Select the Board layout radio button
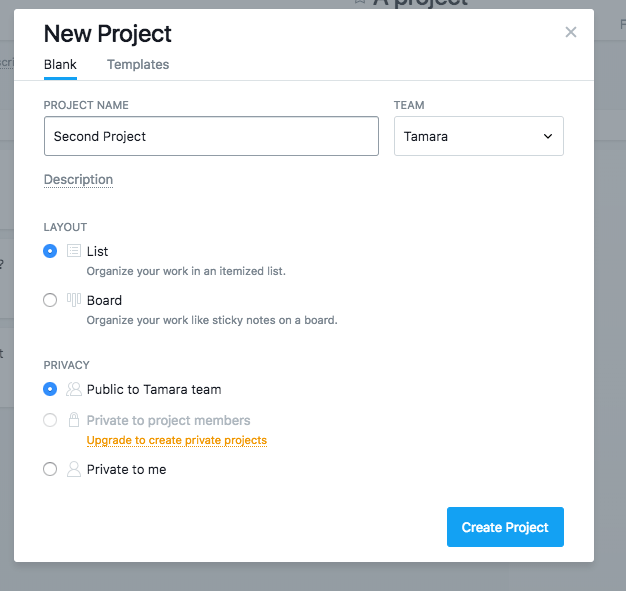626x591 pixels. pos(50,300)
